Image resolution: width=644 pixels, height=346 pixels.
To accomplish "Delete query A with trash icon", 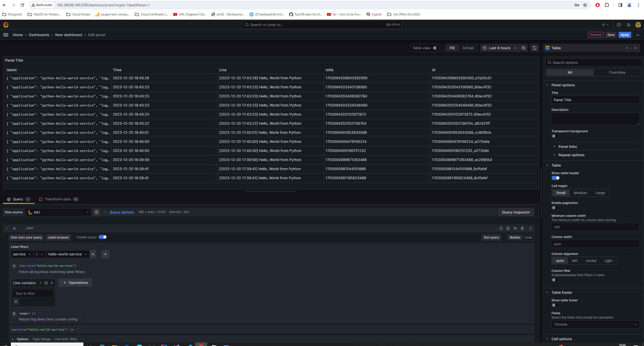I will click(522, 228).
